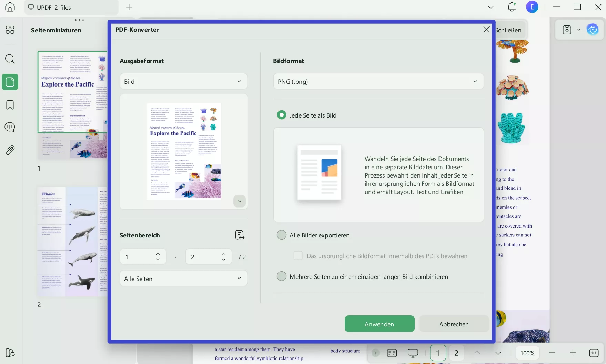Screen dimensions: 606x364
Task: Click the page range swap icon
Action: [x=240, y=235]
